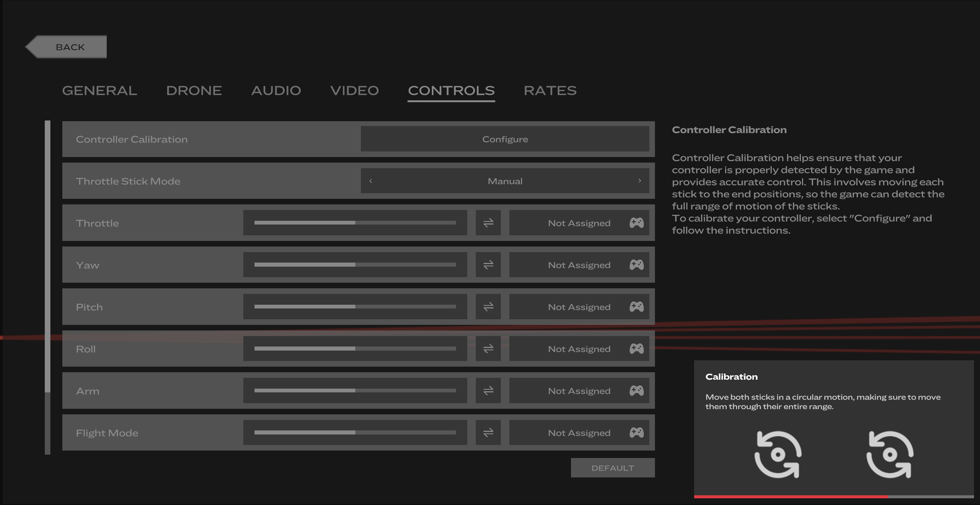
Task: Open the Manual throttle mode selector
Action: pos(505,181)
